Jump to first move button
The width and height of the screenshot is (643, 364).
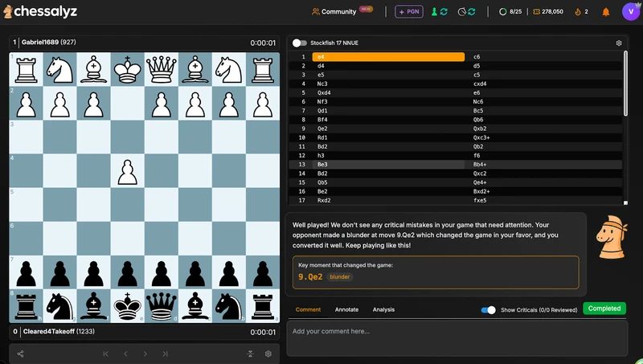(106, 354)
